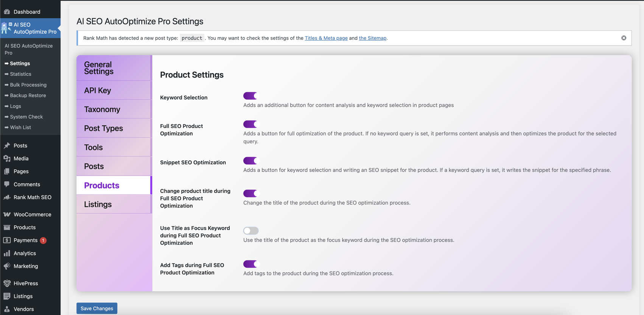Go to Bulk Processing submenu
This screenshot has width=644, height=315.
pyautogui.click(x=28, y=84)
